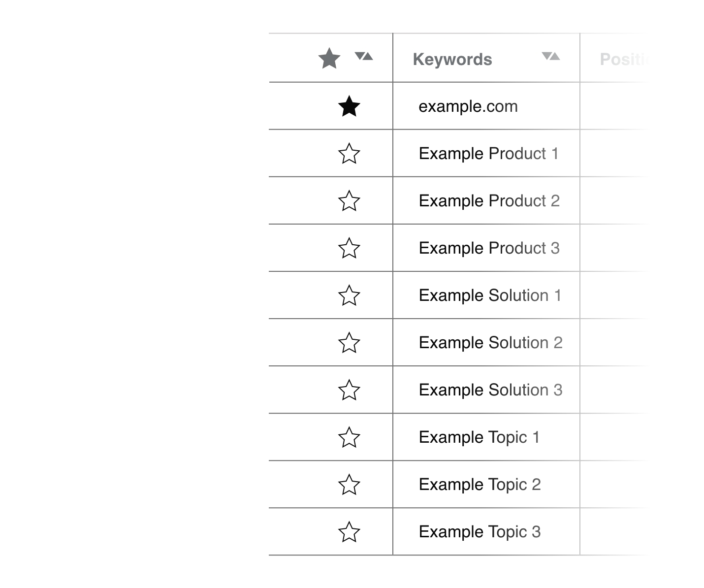Toggle star for Example Solution 2
Screen dimensions: 704x588
pos(349,342)
